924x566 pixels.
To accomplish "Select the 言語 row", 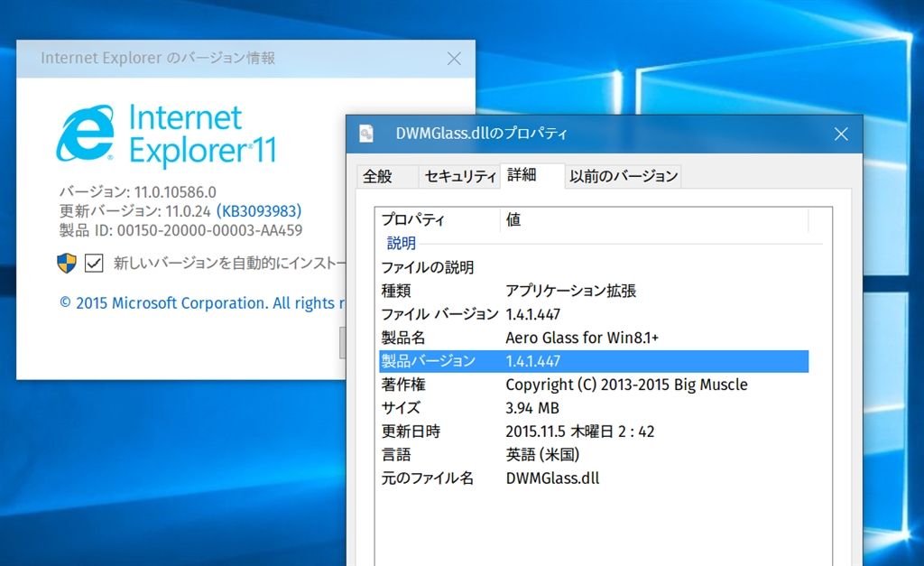I will pyautogui.click(x=594, y=455).
